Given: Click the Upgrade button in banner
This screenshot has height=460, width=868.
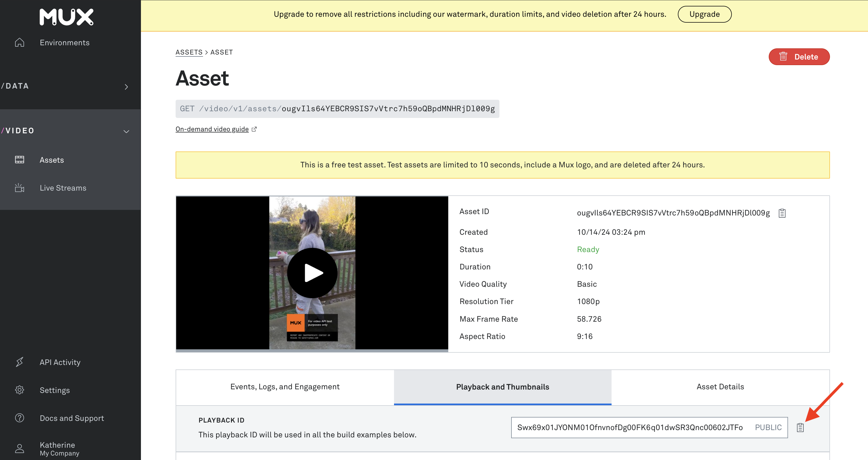Looking at the screenshot, I should [x=704, y=14].
